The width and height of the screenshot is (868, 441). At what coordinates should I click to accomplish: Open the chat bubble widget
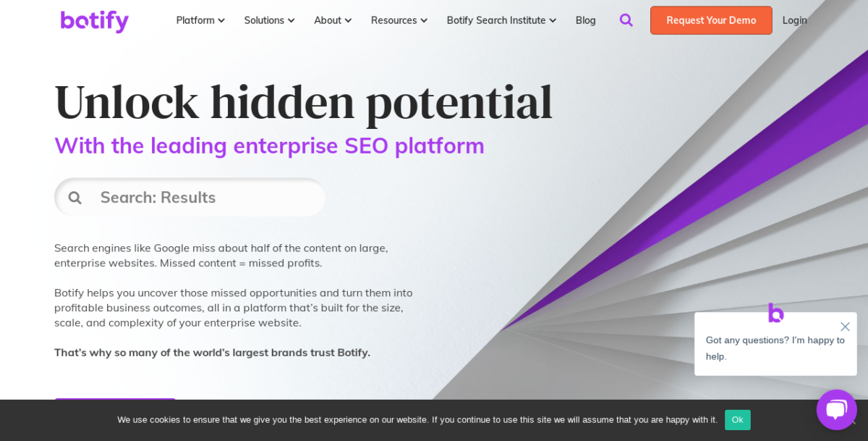(x=836, y=410)
